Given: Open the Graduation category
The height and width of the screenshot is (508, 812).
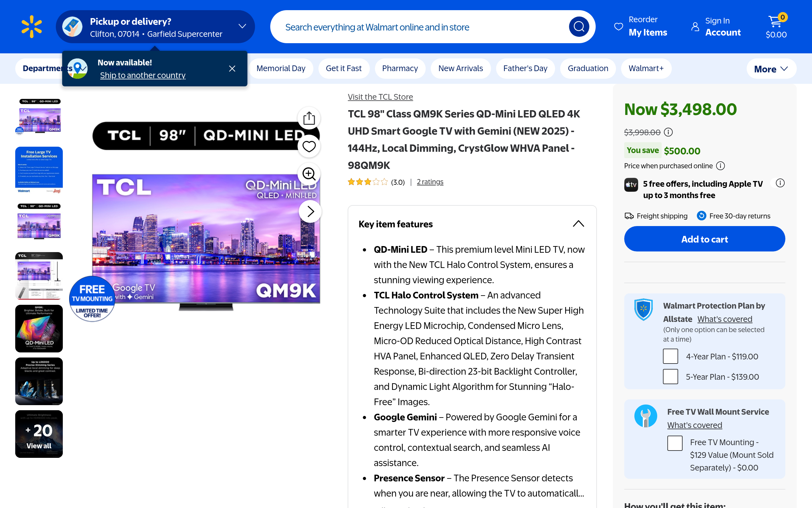Looking at the screenshot, I should 588,69.
